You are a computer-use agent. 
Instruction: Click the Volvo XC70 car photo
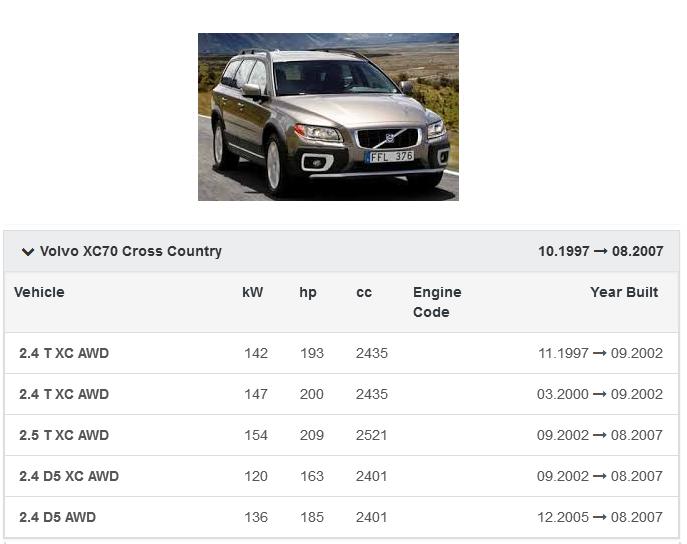pyautogui.click(x=328, y=117)
